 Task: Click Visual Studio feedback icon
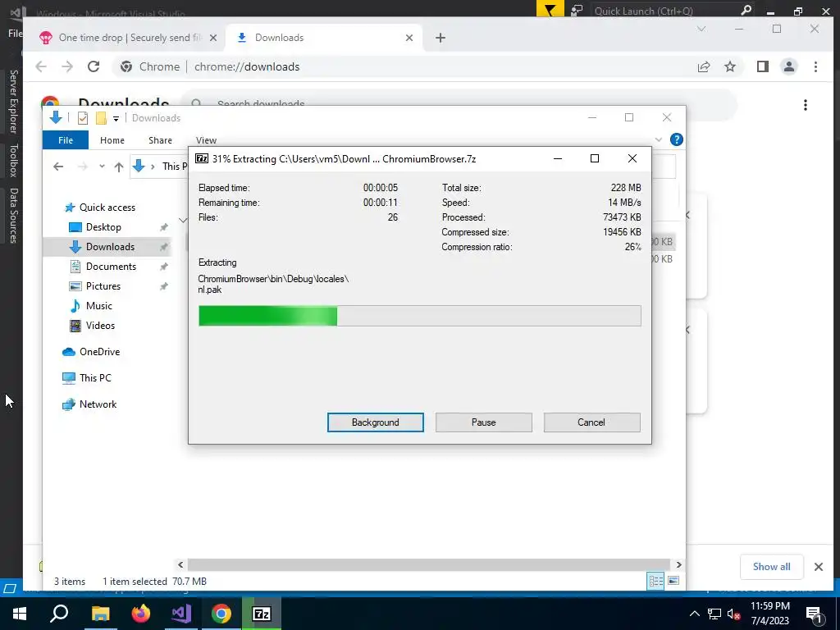[x=577, y=10]
